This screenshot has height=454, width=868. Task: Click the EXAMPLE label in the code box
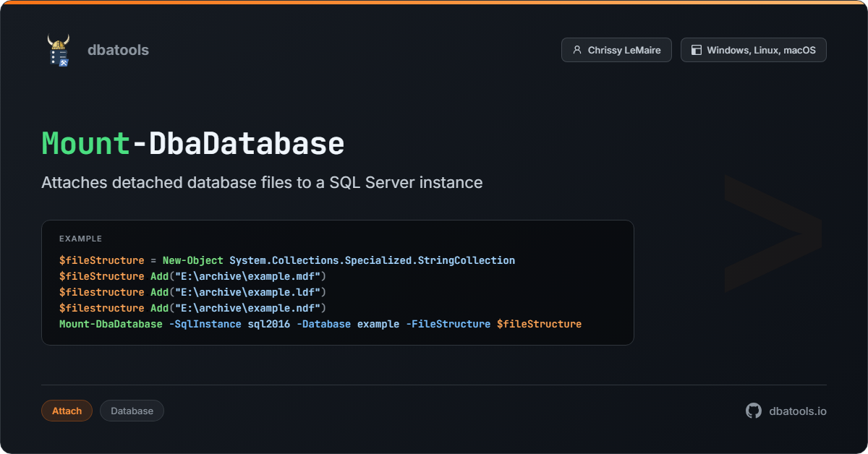(x=80, y=239)
